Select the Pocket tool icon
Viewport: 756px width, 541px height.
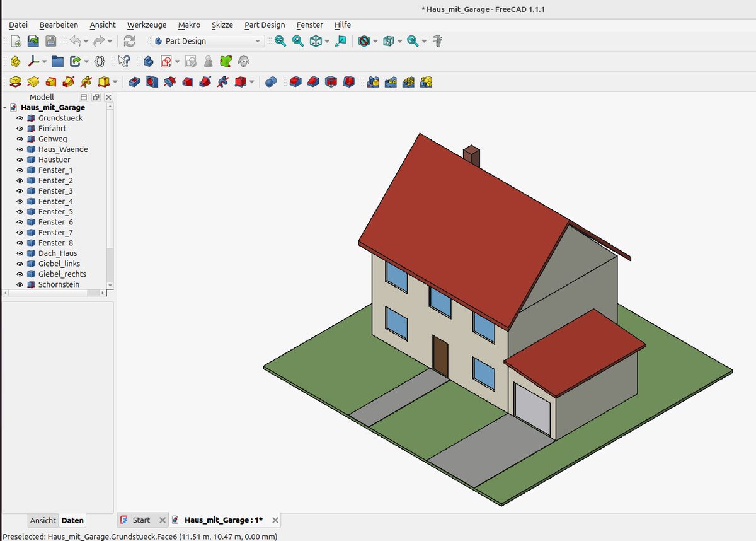point(134,82)
